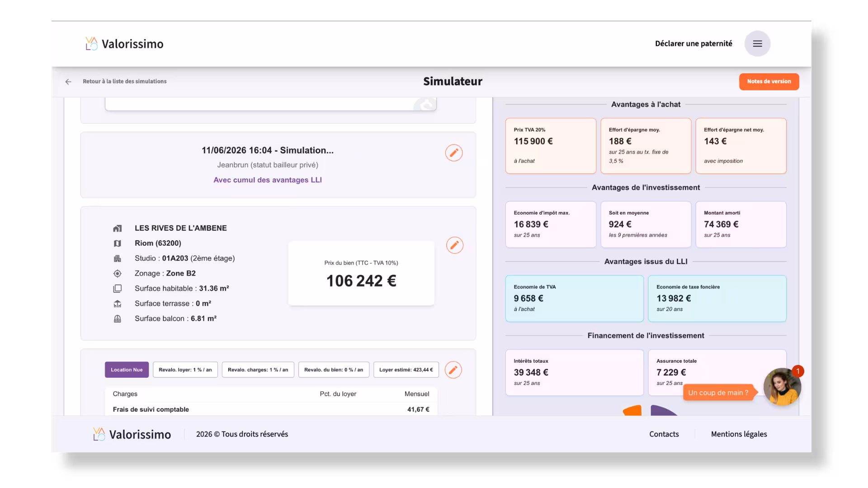
Task: Click Frais de suivi comptable row
Action: [271, 409]
